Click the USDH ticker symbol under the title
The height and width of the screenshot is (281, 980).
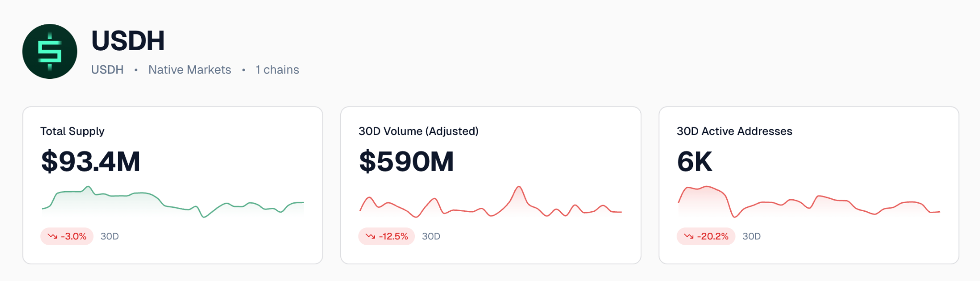tap(107, 70)
